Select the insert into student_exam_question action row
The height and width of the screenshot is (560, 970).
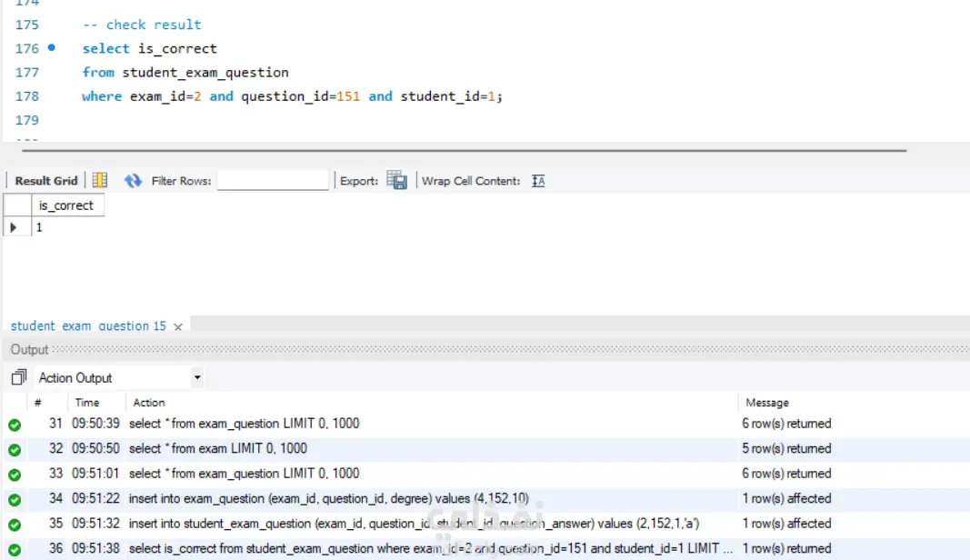(x=485, y=524)
